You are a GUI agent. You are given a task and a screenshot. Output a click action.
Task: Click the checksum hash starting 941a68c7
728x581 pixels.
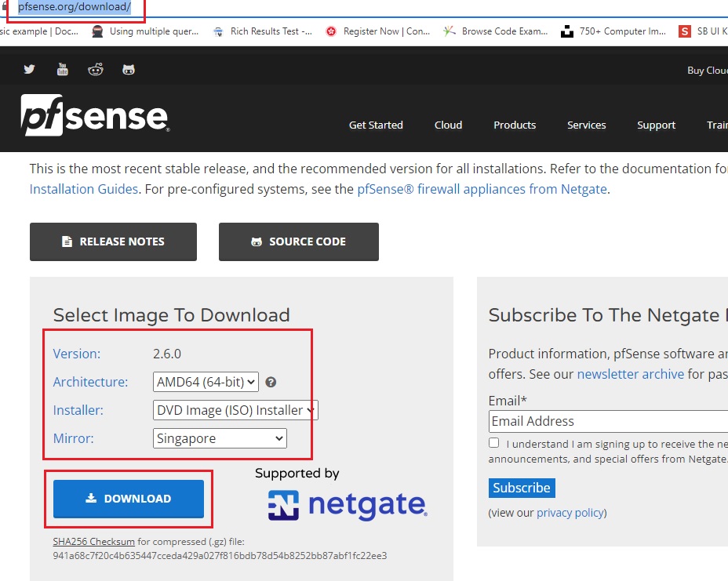[220, 555]
